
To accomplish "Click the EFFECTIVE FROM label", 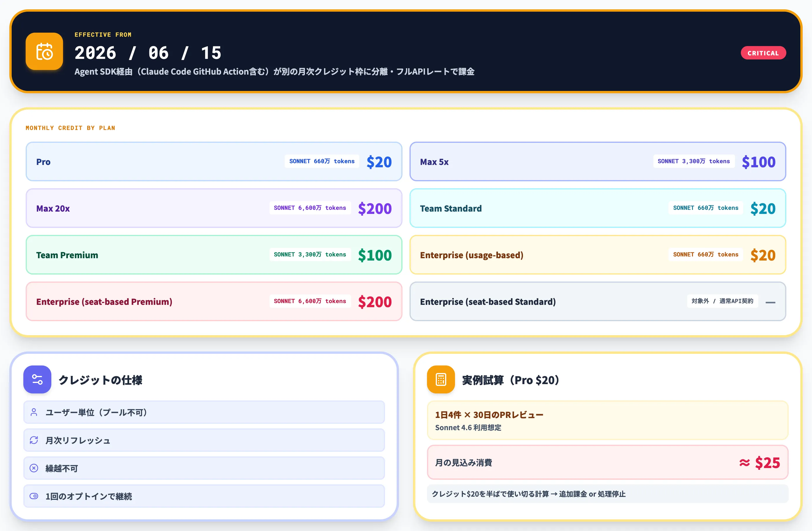I will (x=103, y=35).
